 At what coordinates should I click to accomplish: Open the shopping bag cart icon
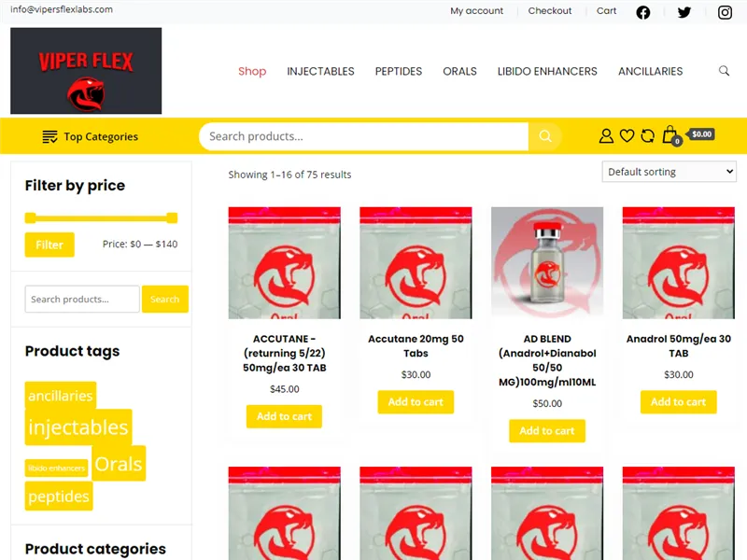point(670,135)
